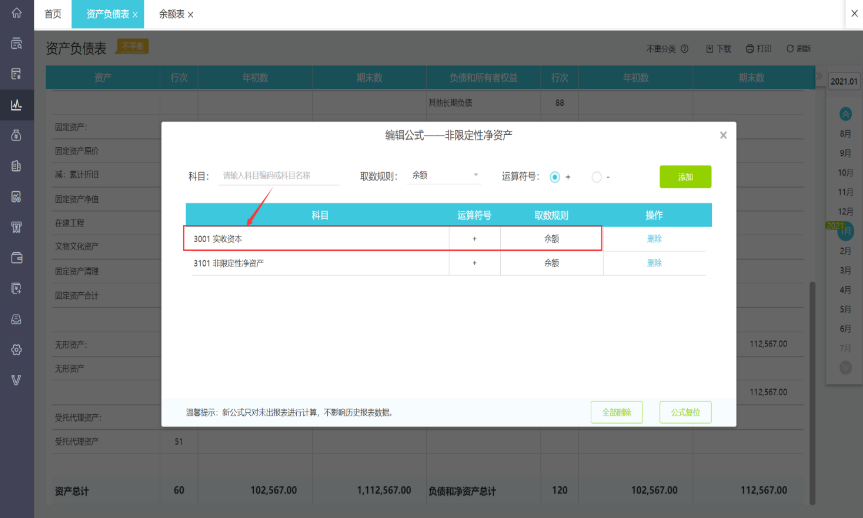Screen dimensions: 863x518
Task: Click the 其他长期负债 row label
Action: [450, 103]
